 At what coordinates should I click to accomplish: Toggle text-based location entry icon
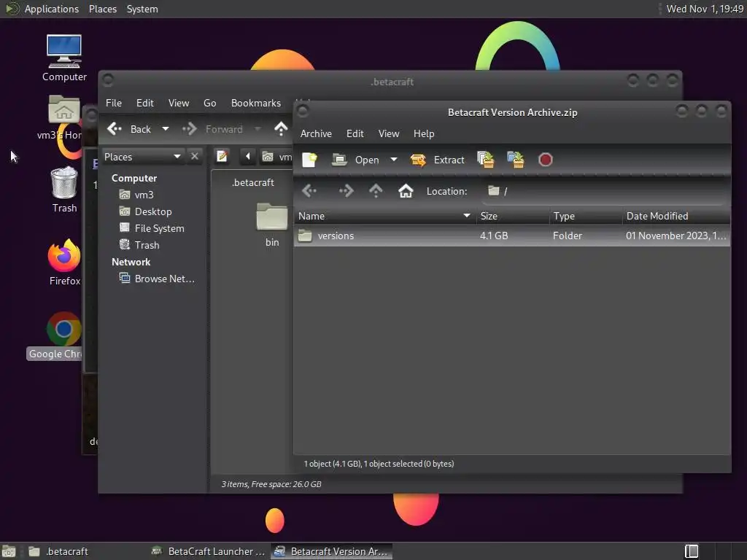point(222,156)
